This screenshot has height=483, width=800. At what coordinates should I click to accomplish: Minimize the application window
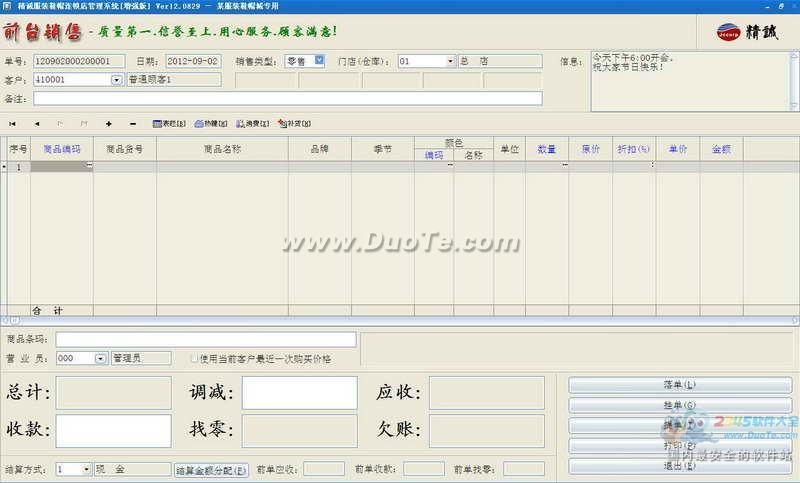click(768, 6)
